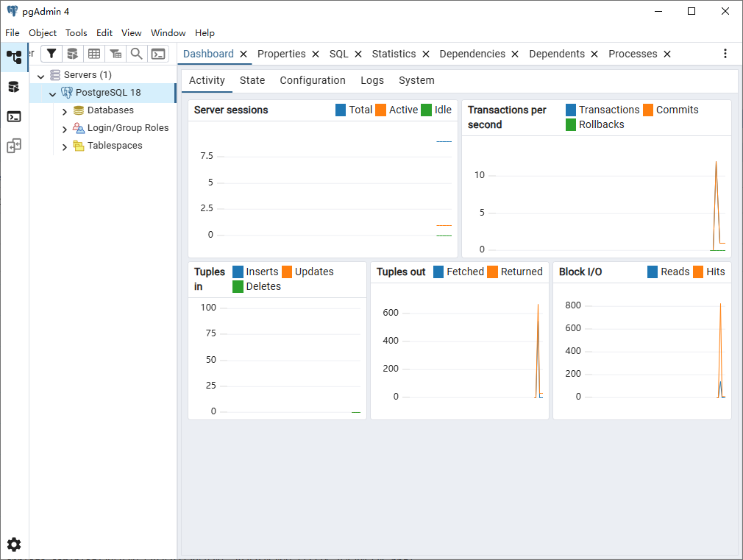Click the Server sessions chart title
This screenshot has height=560, width=743.
pos(231,110)
